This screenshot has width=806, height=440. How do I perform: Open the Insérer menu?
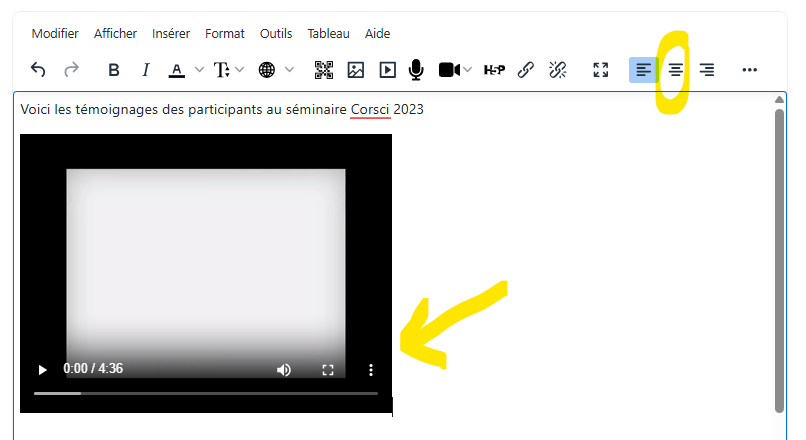tap(171, 33)
